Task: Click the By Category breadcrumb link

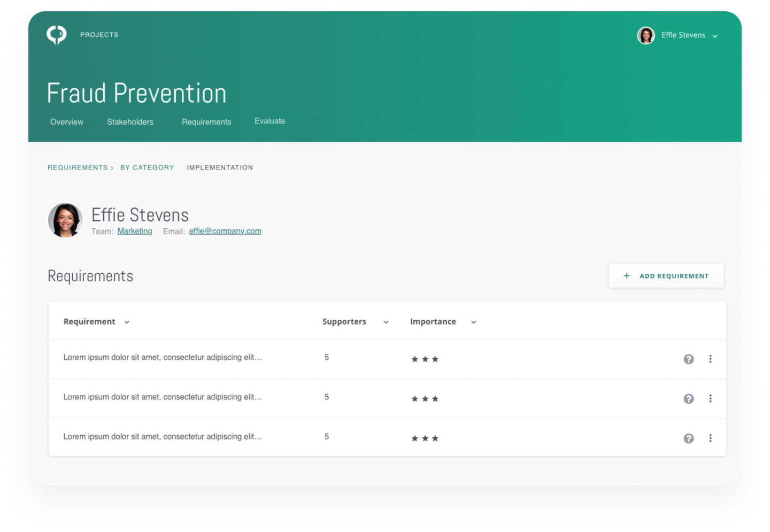Action: [147, 167]
